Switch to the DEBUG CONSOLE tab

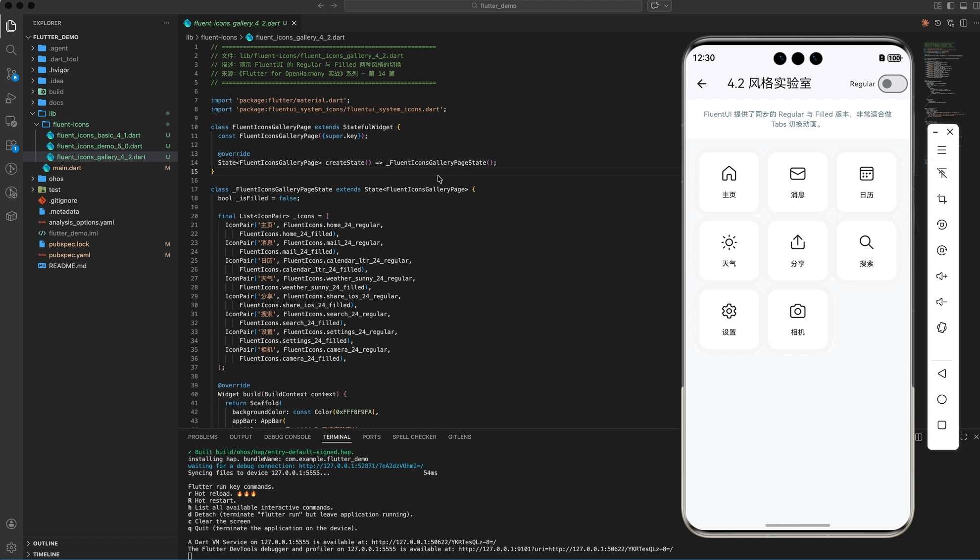287,437
